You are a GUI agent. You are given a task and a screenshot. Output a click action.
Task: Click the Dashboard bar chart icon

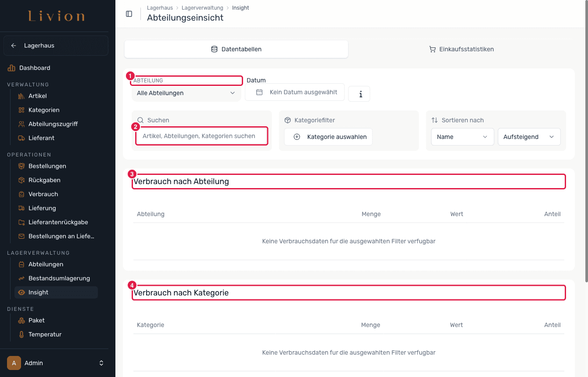click(11, 68)
